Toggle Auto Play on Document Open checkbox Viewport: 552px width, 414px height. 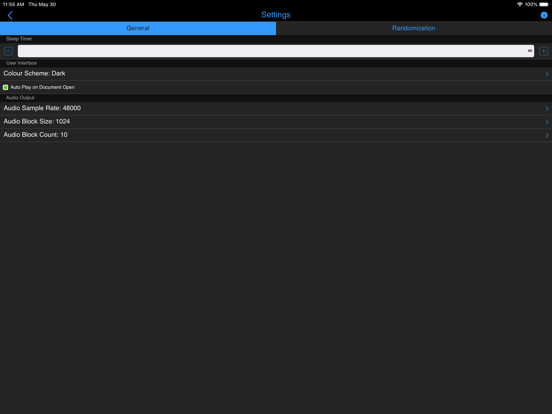click(6, 87)
